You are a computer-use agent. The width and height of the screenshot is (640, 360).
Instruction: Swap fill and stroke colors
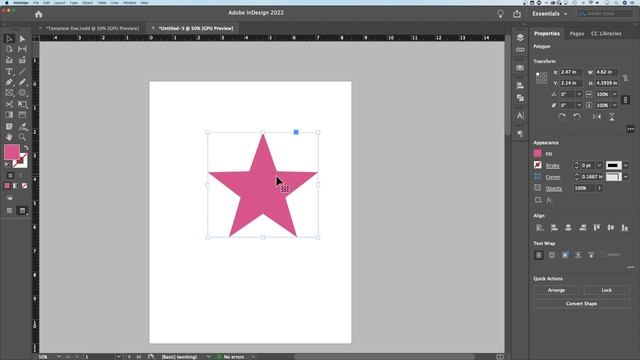[26, 147]
